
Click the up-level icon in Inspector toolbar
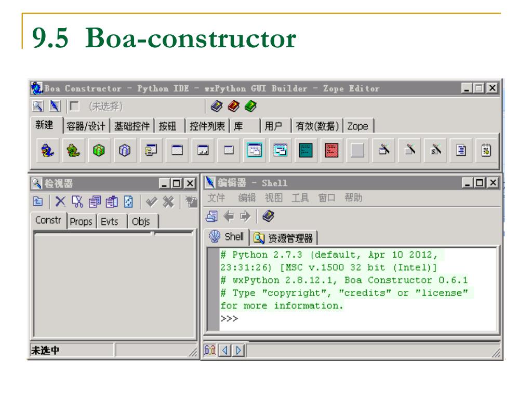[38, 202]
